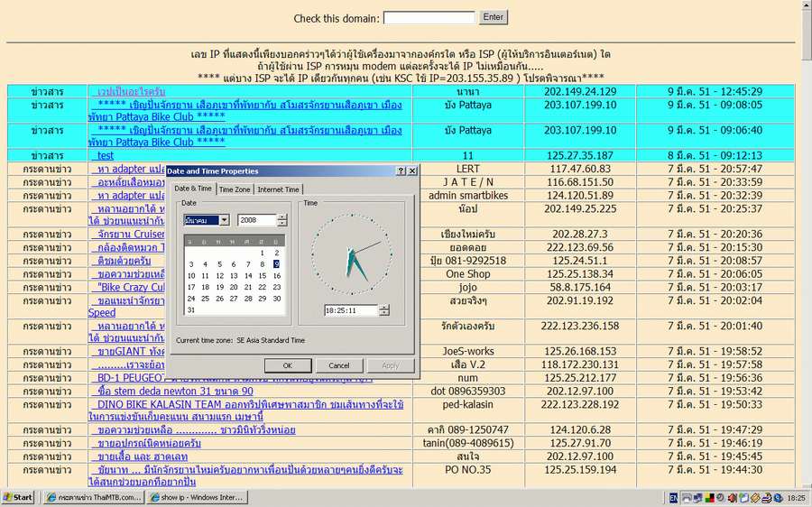This screenshot has height=507, width=812.
Task: Open the Internet Time tab
Action: 278,189
